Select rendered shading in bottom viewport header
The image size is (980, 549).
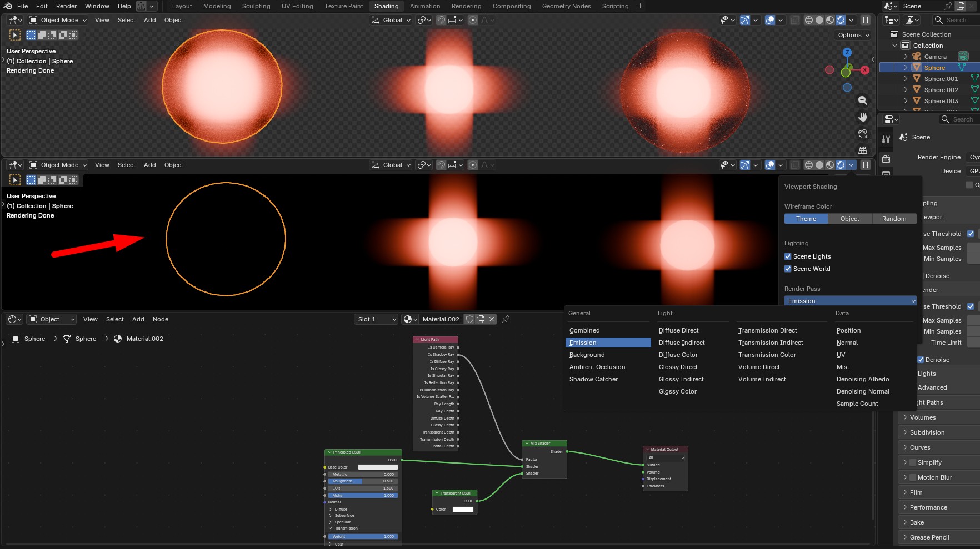[841, 165]
